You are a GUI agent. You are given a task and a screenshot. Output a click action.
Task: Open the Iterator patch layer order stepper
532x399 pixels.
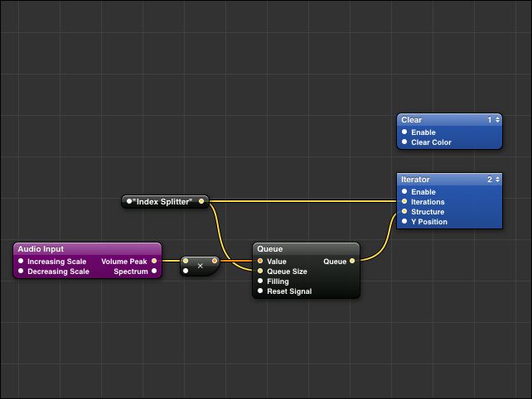(x=493, y=180)
